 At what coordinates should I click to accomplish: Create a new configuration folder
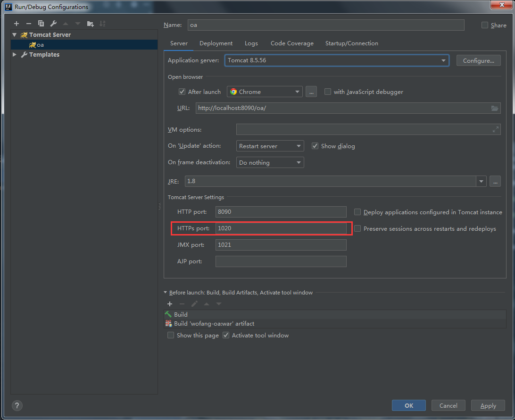click(90, 23)
